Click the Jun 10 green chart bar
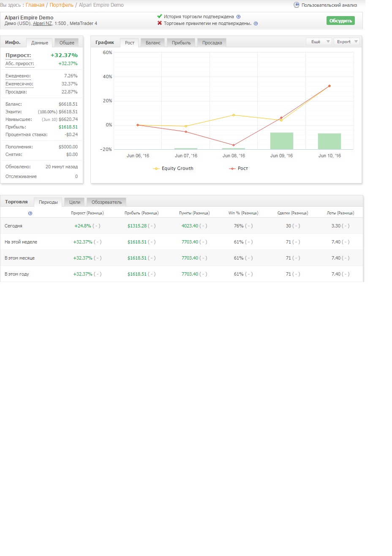Viewport: 392px width, 556px height. coord(329,141)
